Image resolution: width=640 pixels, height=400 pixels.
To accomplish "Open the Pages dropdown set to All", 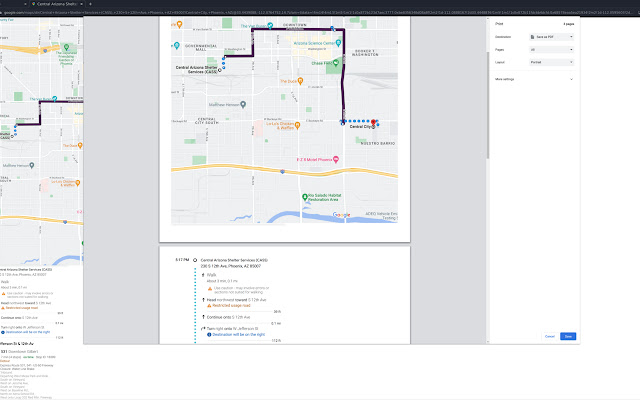I will (551, 49).
